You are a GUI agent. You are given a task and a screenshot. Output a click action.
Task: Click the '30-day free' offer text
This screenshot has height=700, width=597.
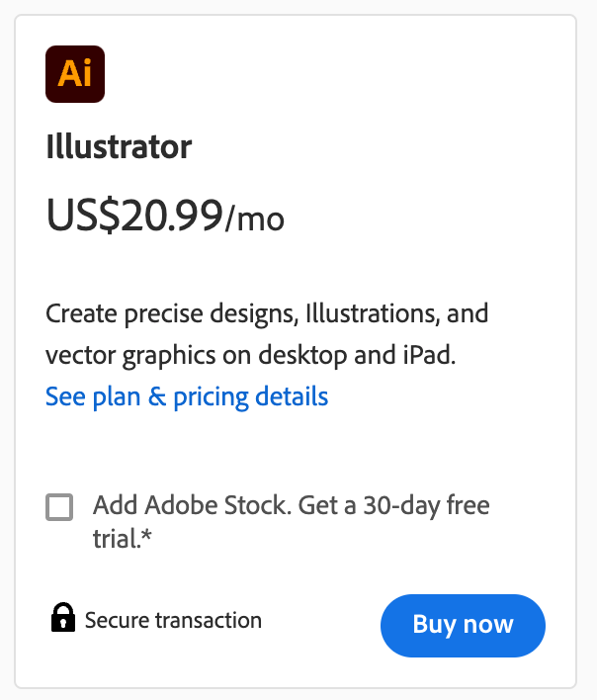pyautogui.click(x=424, y=506)
